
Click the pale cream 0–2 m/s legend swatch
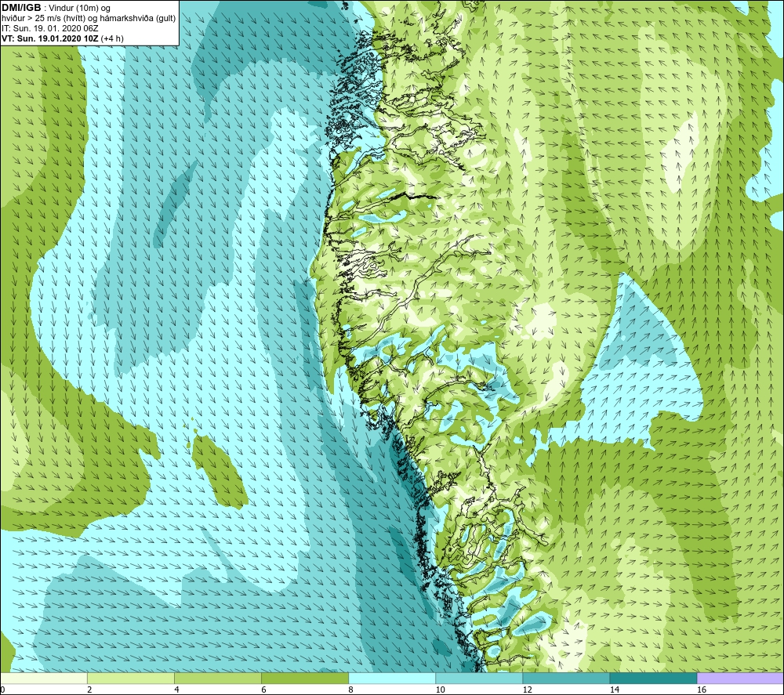[x=44, y=678]
